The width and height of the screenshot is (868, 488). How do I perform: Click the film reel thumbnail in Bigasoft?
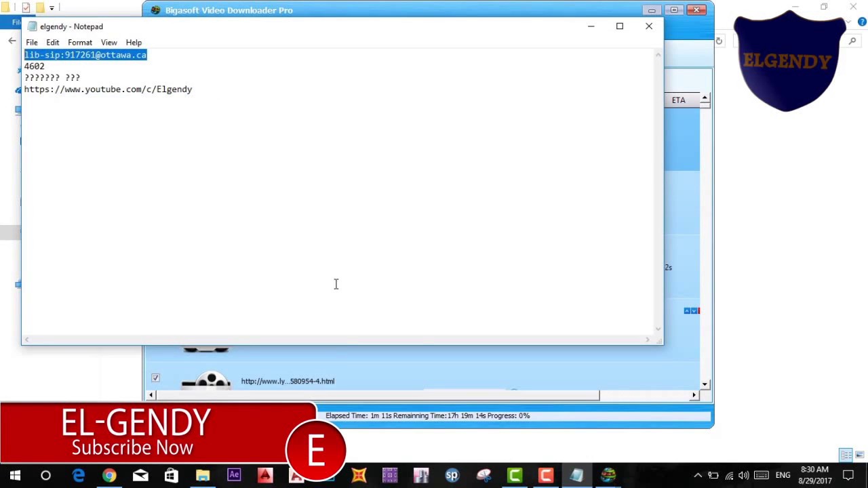[206, 380]
